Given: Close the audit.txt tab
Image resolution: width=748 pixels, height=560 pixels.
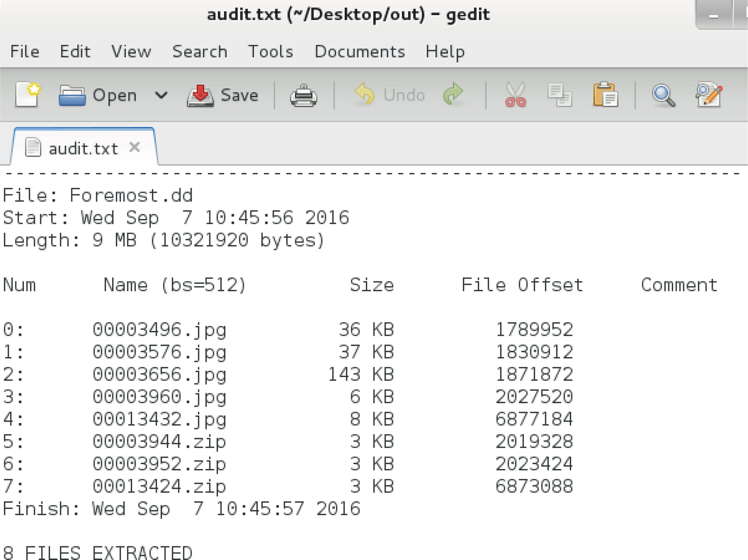Looking at the screenshot, I should (135, 147).
